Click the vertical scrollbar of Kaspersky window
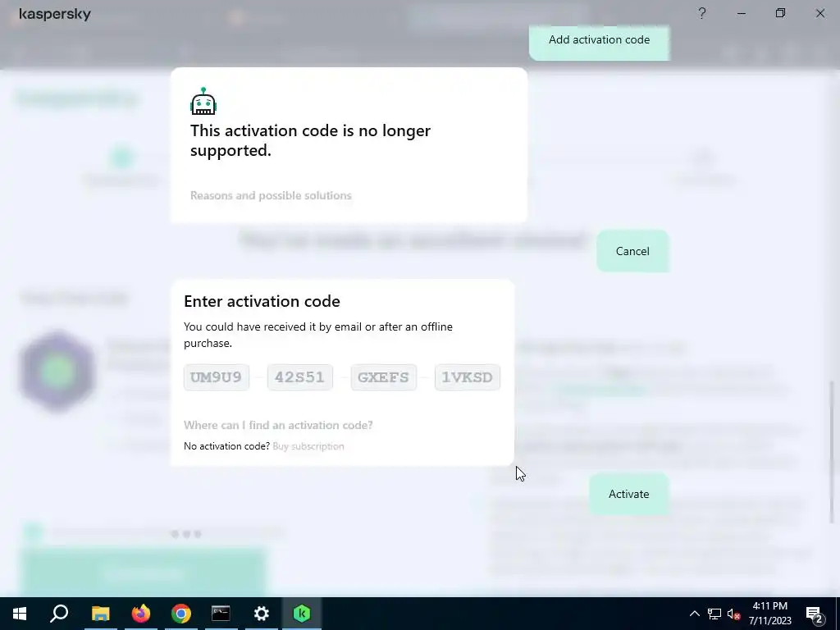Image resolution: width=840 pixels, height=630 pixels. 833,452
